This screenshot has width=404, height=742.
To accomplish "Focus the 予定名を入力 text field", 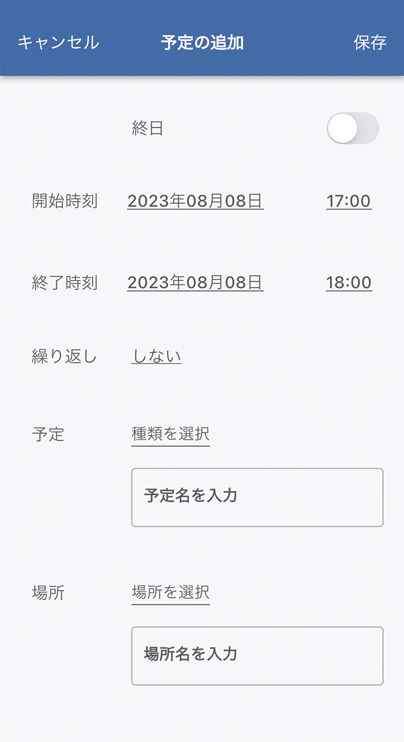I will coord(257,497).
